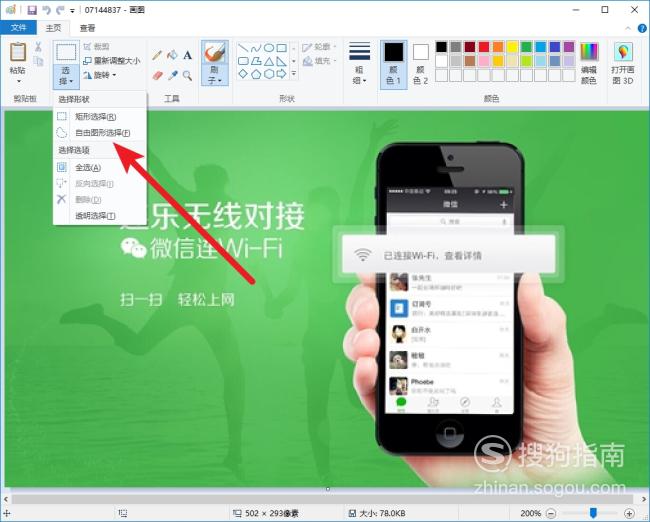Click the zoom in plus button
Screen dimensions: 650x522
629,513
